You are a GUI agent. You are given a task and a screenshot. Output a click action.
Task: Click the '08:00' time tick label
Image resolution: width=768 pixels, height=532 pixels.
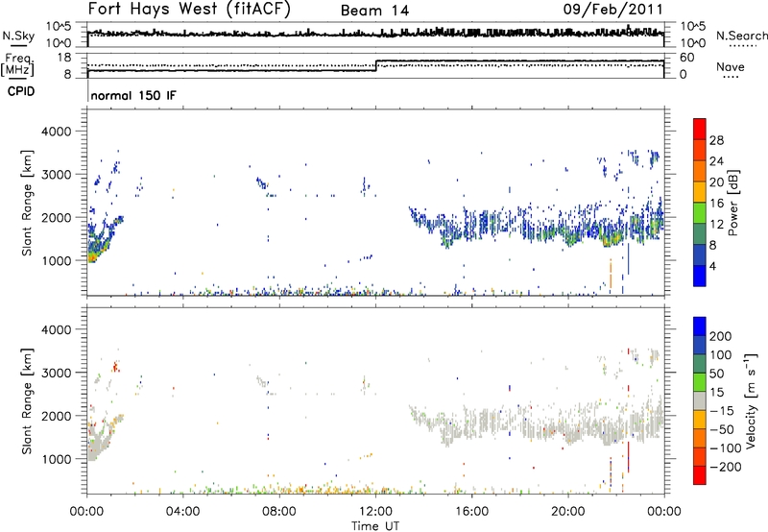click(x=279, y=511)
